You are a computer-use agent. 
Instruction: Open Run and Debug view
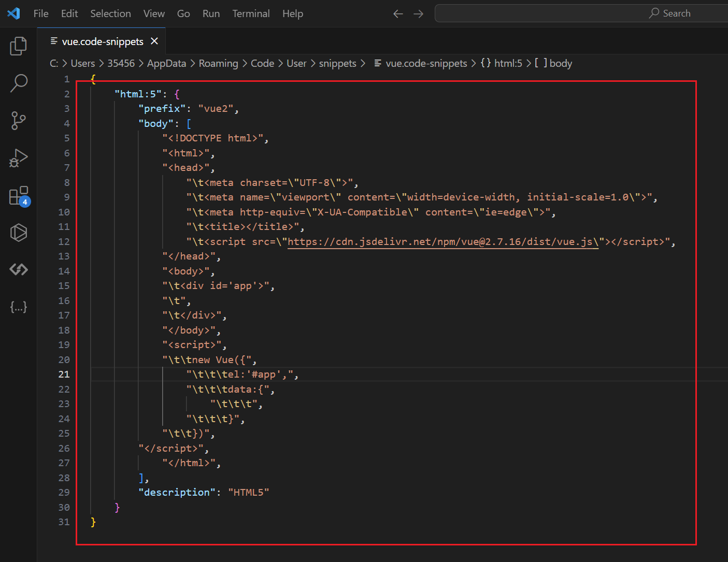[x=19, y=158]
